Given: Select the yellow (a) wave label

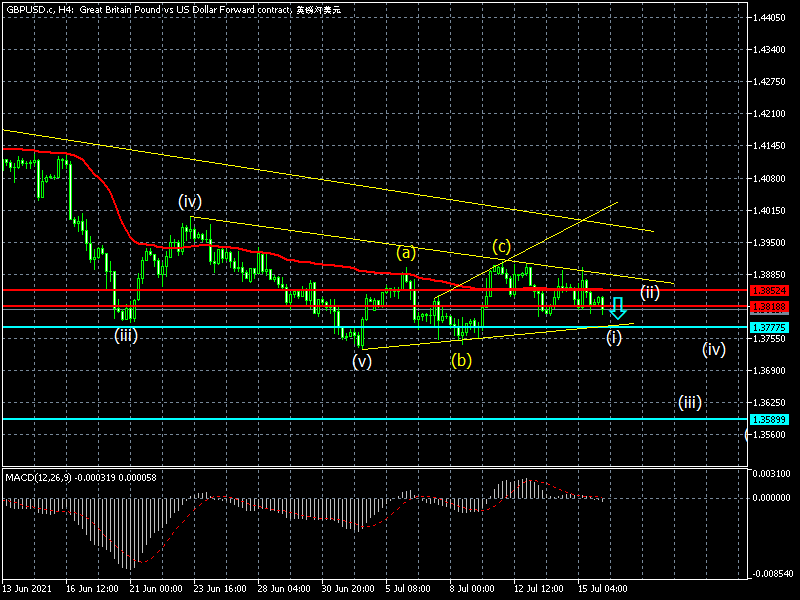Looking at the screenshot, I should (x=405, y=253).
